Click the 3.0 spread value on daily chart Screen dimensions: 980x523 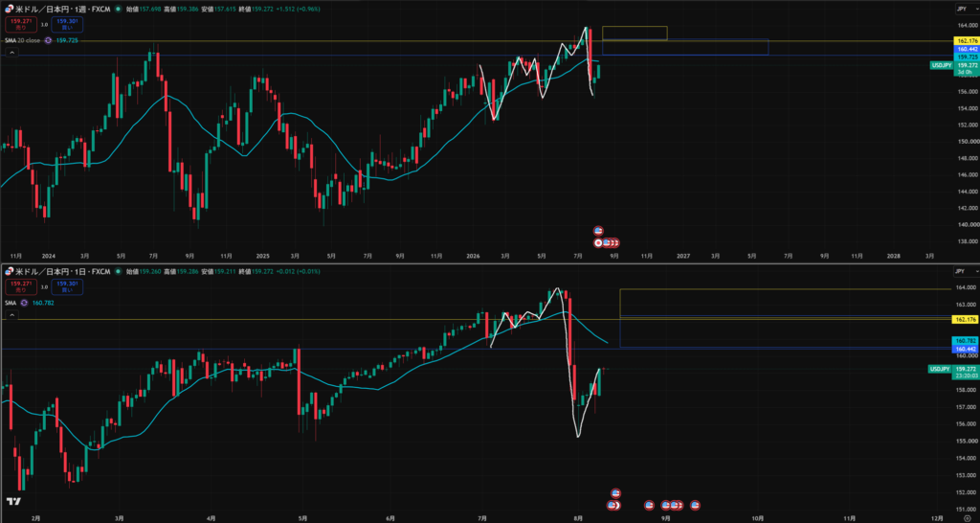[x=44, y=287]
